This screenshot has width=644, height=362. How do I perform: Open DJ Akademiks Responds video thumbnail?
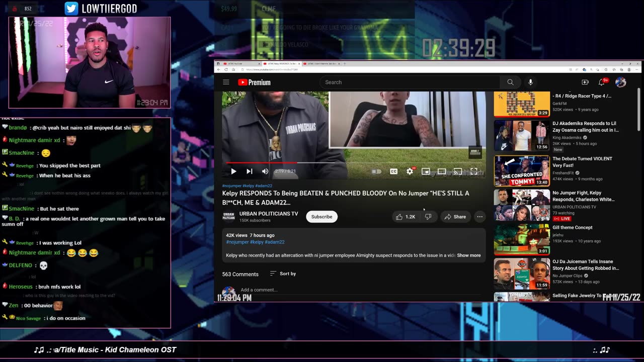tap(522, 136)
